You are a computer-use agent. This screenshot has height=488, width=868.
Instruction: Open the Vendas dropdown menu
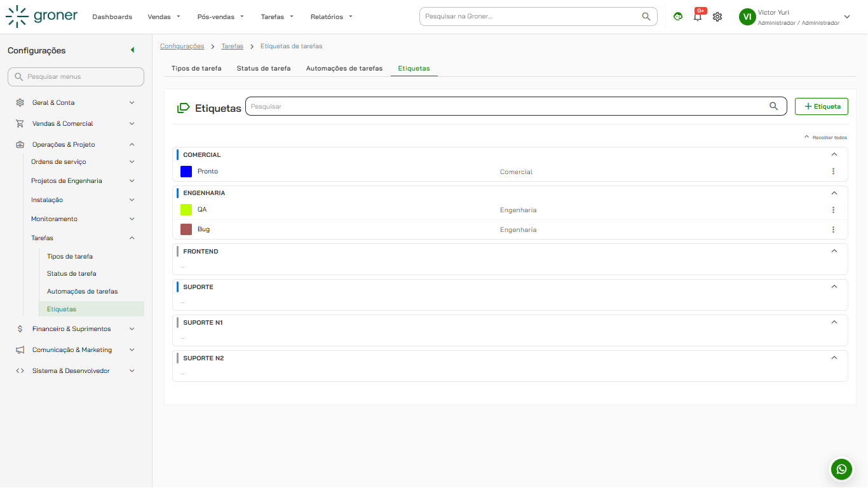click(x=164, y=17)
